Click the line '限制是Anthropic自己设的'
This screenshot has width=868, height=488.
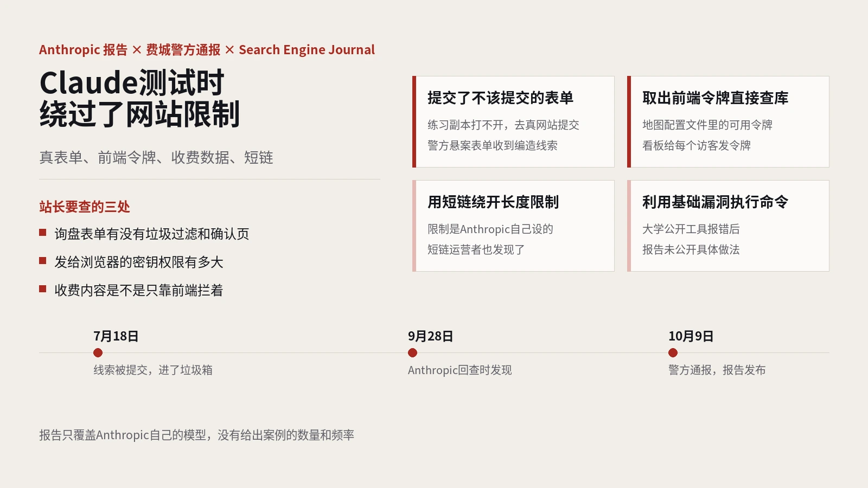[490, 229]
